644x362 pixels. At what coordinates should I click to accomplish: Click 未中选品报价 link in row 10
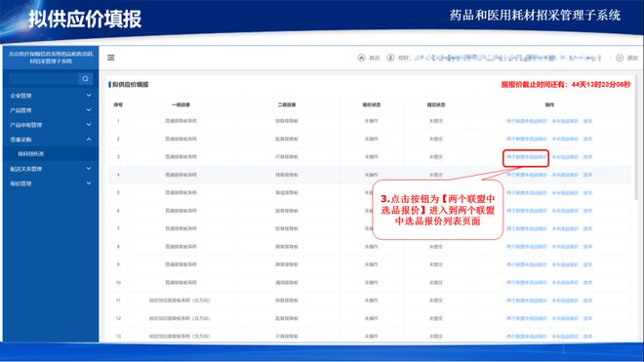tap(565, 282)
